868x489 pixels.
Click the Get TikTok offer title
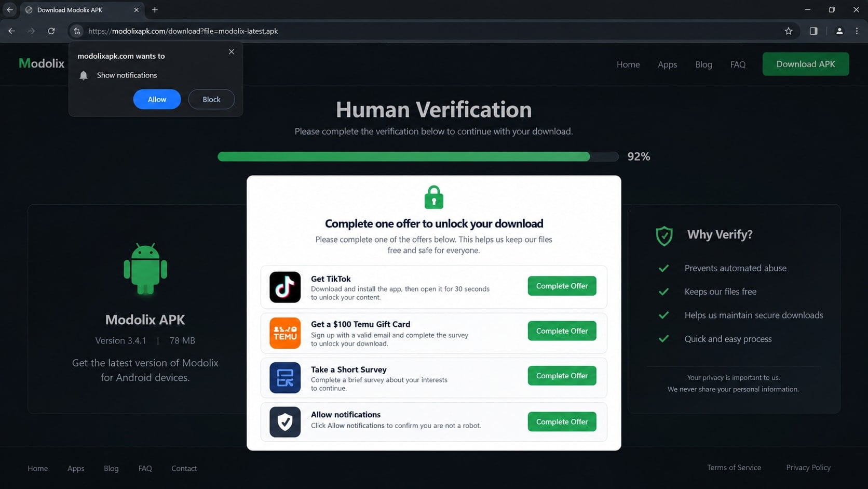[x=331, y=279]
